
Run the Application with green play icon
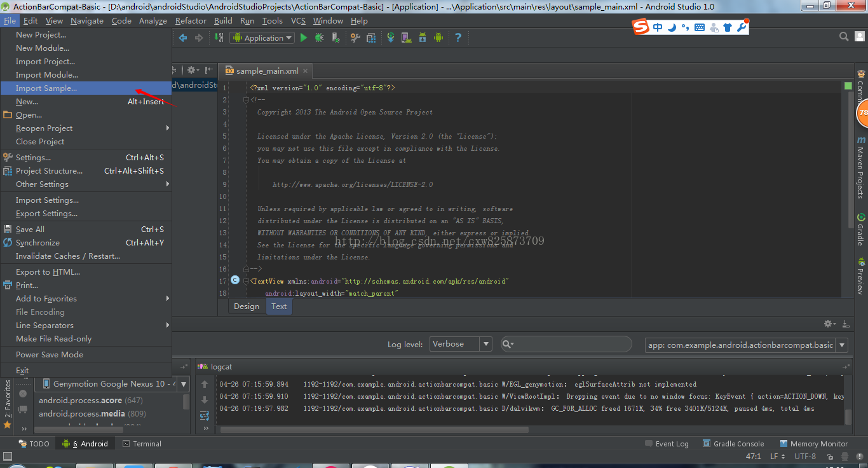tap(304, 38)
